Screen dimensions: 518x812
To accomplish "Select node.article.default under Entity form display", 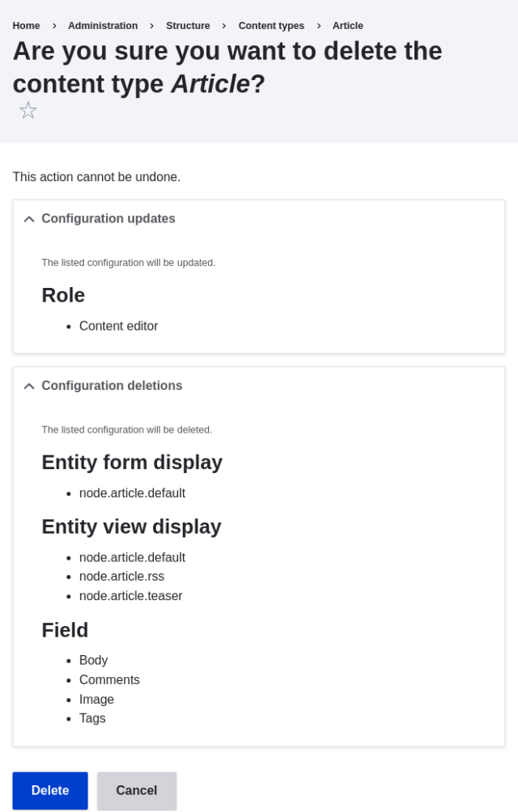I will 132,493.
